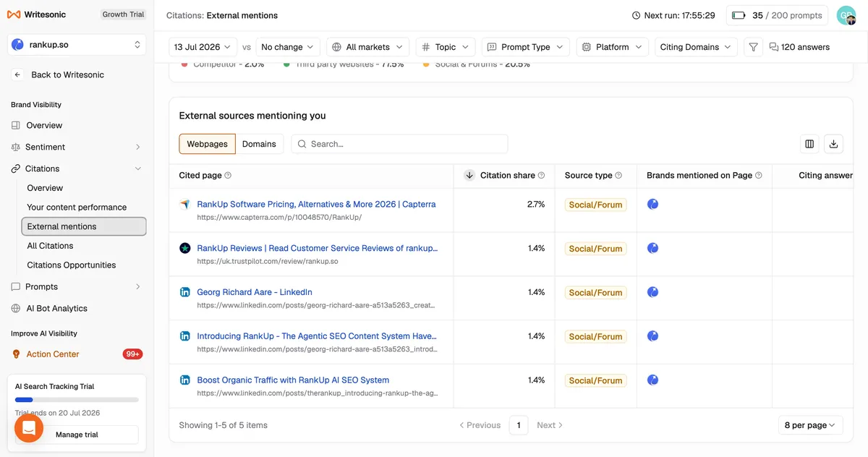Viewport: 868px width, 457px height.
Task: Expand the Prompts section chevron
Action: click(137, 286)
